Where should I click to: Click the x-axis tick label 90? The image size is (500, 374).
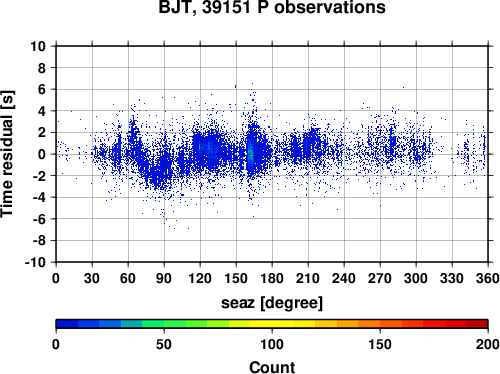tap(164, 278)
